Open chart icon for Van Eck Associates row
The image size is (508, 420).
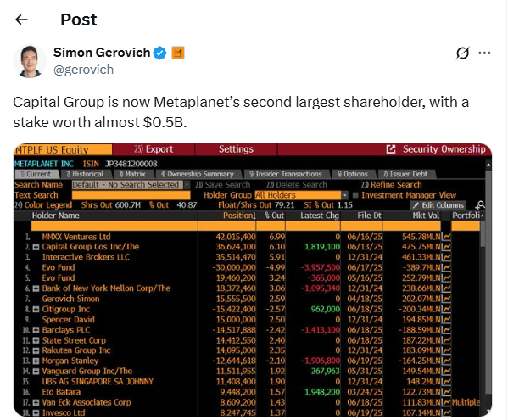pos(446,402)
